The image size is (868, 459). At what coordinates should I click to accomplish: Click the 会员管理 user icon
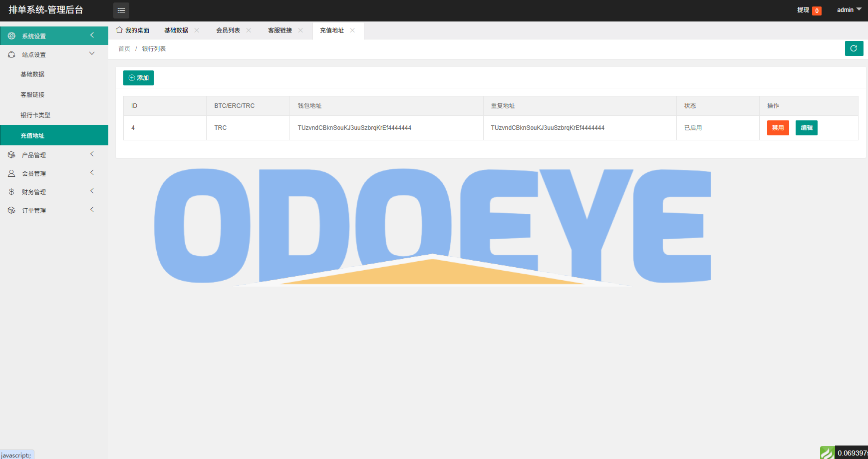[11, 173]
